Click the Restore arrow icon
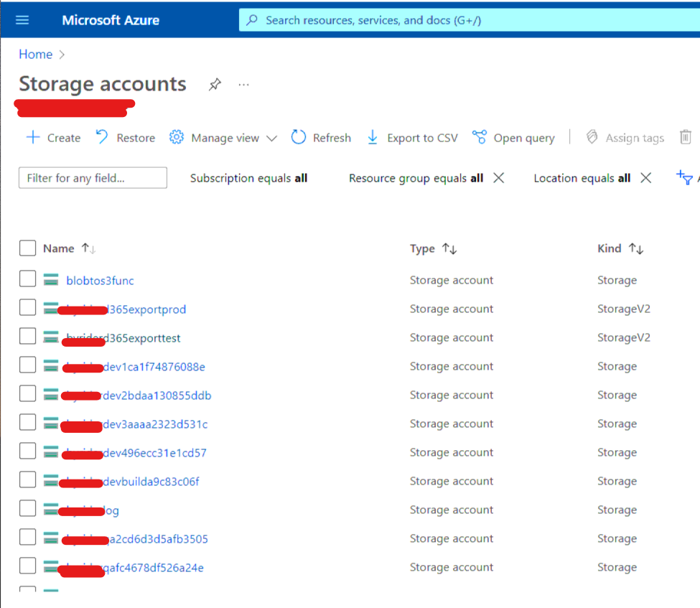 [102, 137]
